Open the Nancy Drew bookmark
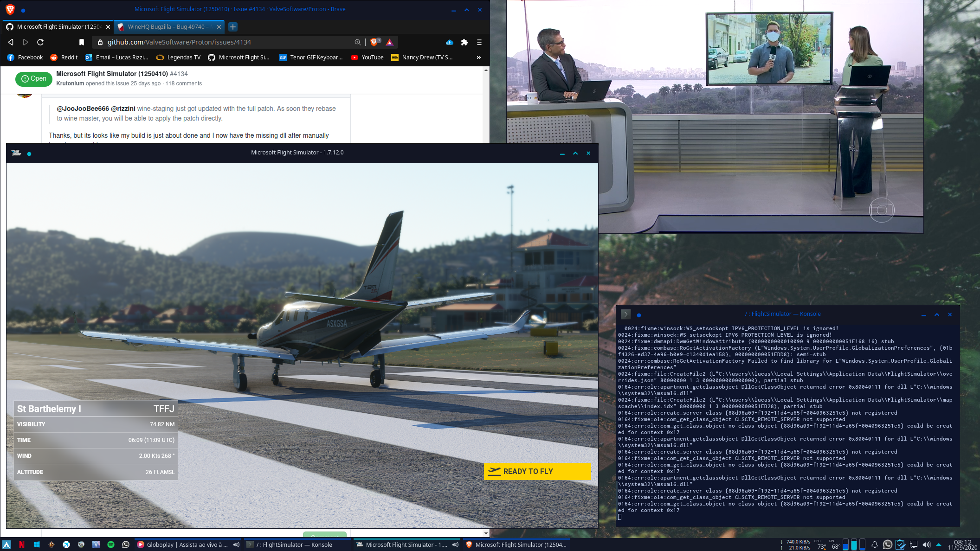Screen dimensions: 980x551 tap(422, 58)
